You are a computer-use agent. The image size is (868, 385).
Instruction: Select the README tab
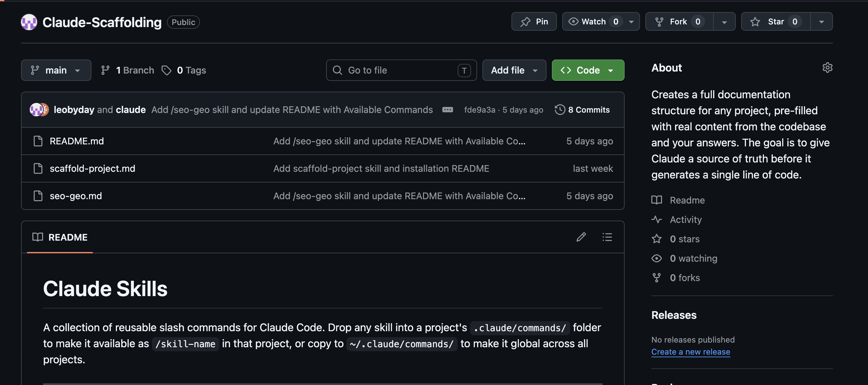[x=60, y=237]
